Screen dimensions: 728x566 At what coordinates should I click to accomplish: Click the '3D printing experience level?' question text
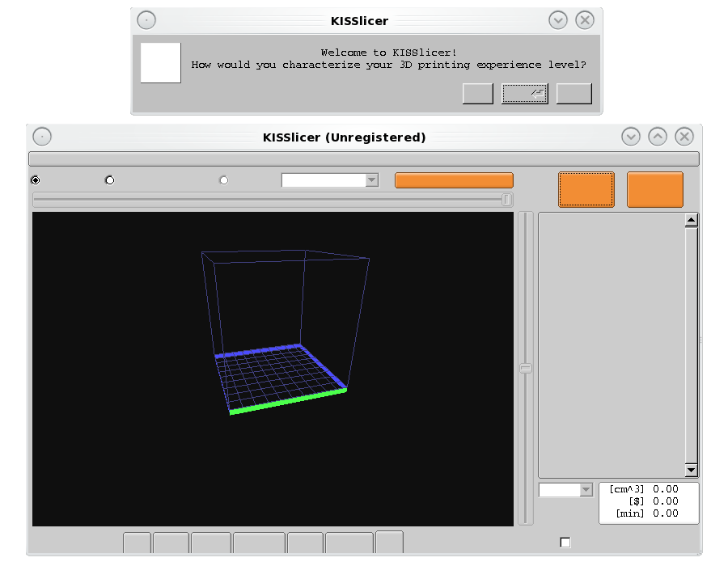(493, 65)
